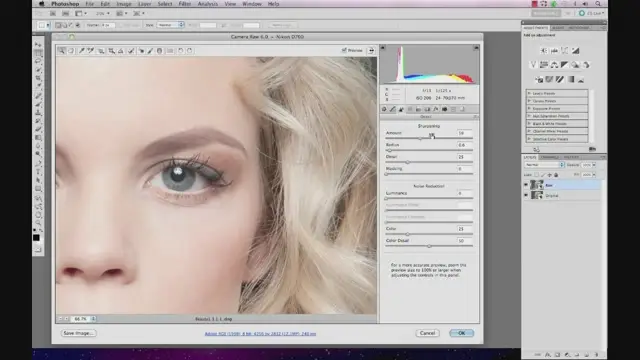Image resolution: width=640 pixels, height=360 pixels.
Task: Click the Save Image button
Action: (x=78, y=333)
